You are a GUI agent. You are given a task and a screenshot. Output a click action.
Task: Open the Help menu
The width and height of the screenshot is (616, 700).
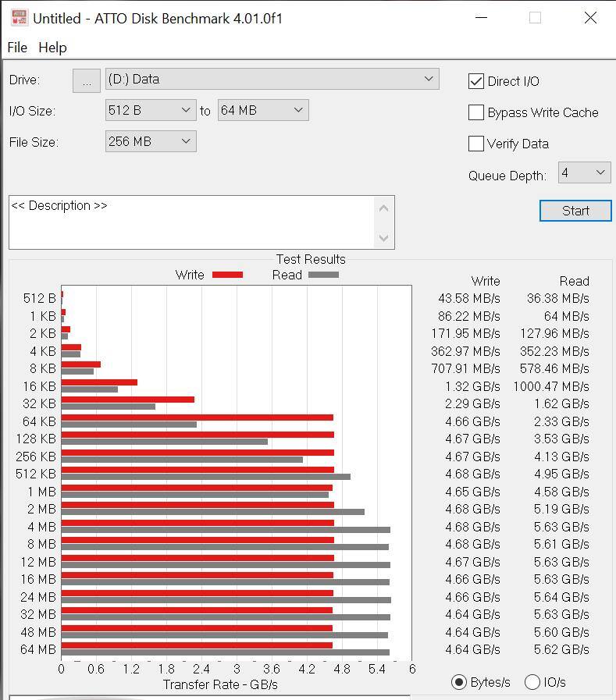pos(52,48)
